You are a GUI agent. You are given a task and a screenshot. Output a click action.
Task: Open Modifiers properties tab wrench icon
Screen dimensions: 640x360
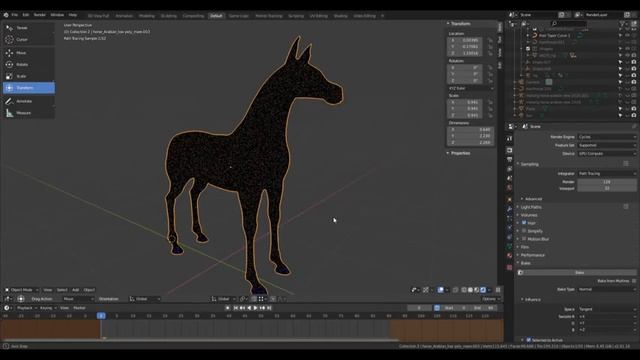tap(509, 209)
